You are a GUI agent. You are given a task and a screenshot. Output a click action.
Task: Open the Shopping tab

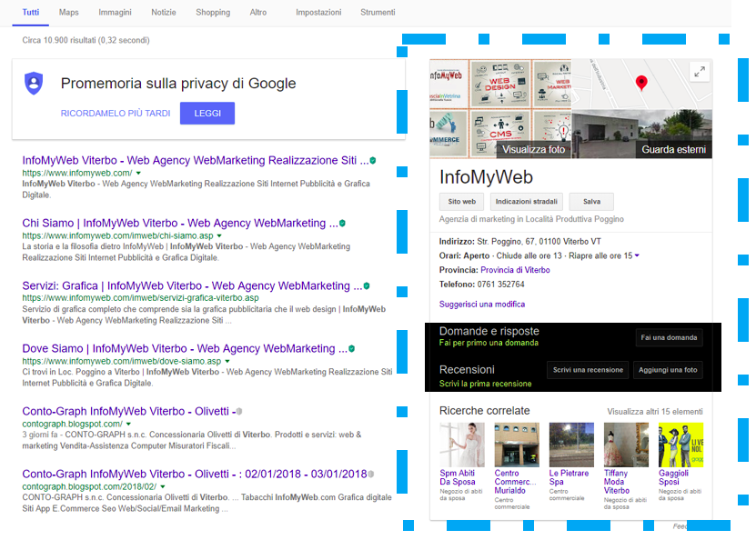tap(213, 12)
